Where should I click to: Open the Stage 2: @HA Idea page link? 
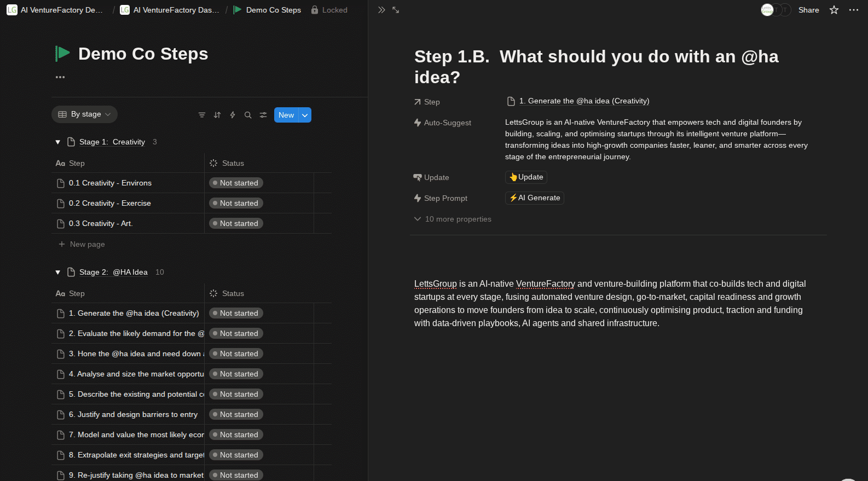[113, 272]
